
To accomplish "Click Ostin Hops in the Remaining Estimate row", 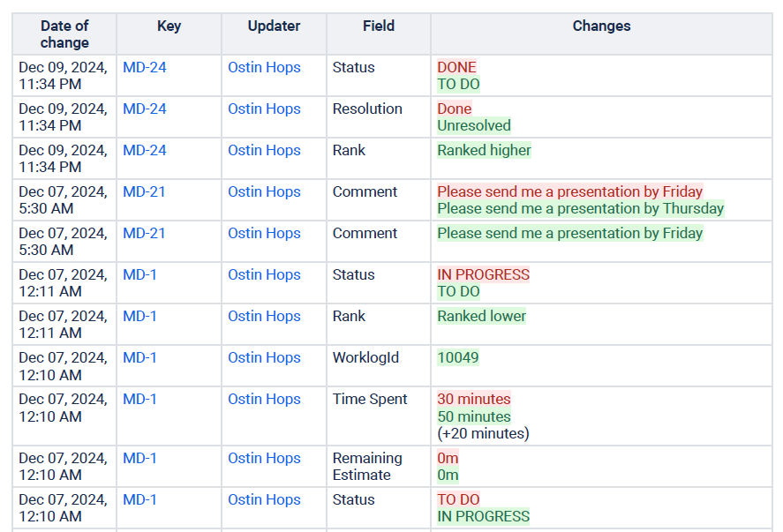I will (x=264, y=458).
